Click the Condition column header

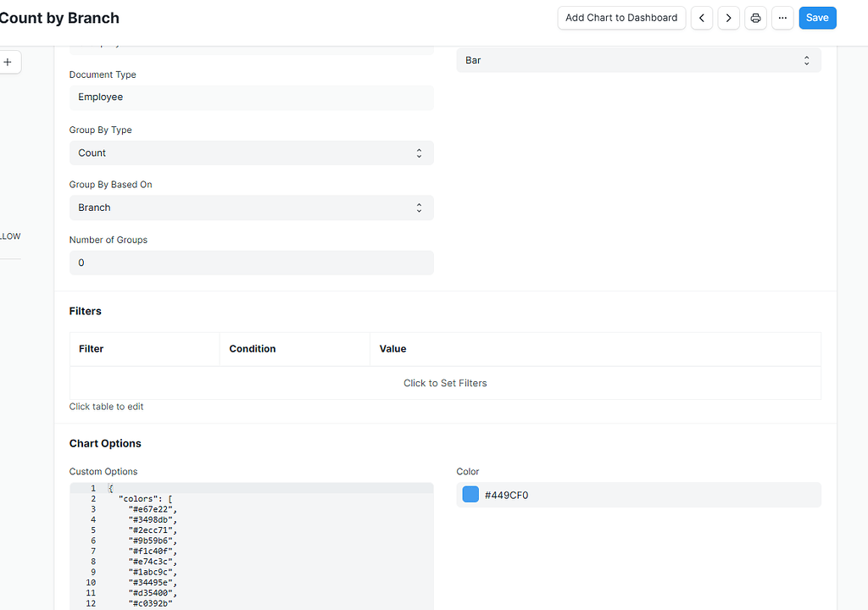click(x=253, y=349)
